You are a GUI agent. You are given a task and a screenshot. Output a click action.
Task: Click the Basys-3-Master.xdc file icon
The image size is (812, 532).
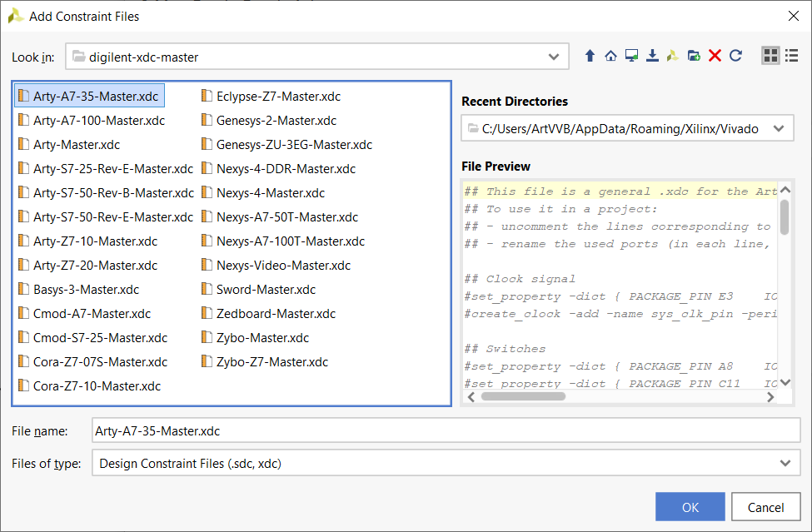[x=23, y=289]
